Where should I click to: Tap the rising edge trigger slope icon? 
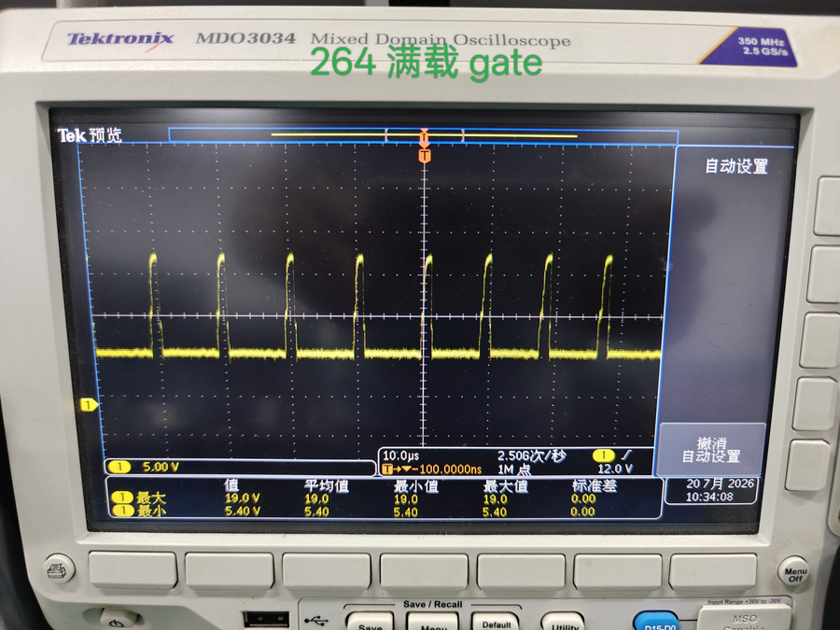[x=626, y=455]
